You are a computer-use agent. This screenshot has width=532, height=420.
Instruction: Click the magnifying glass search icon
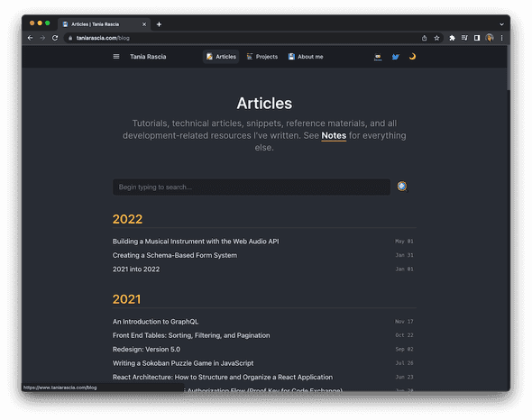(x=402, y=187)
